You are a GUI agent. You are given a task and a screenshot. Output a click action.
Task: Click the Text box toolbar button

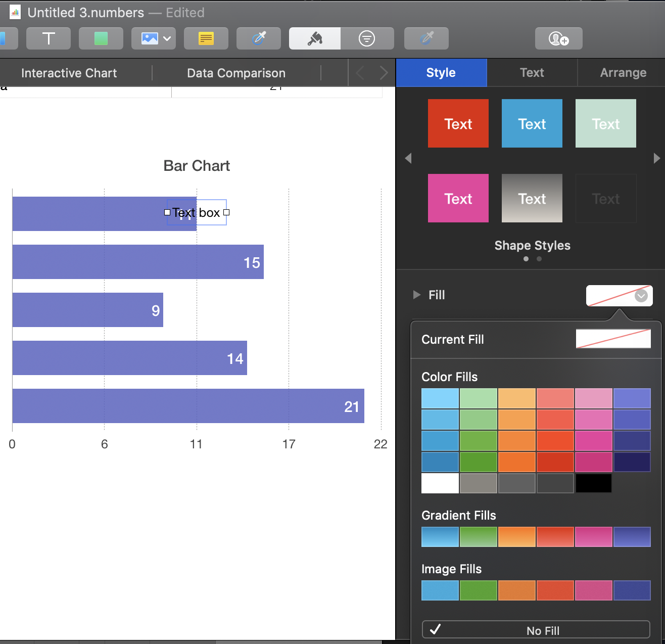coord(49,38)
